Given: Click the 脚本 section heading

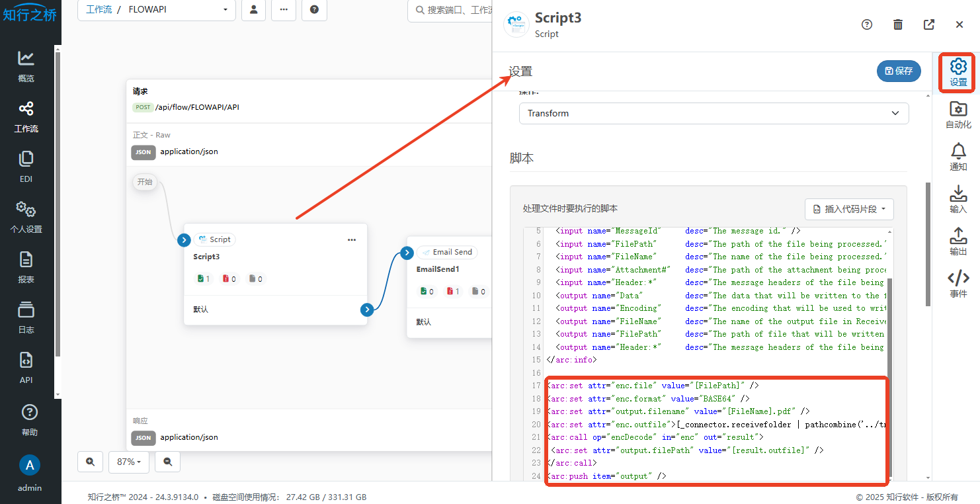Looking at the screenshot, I should [522, 158].
